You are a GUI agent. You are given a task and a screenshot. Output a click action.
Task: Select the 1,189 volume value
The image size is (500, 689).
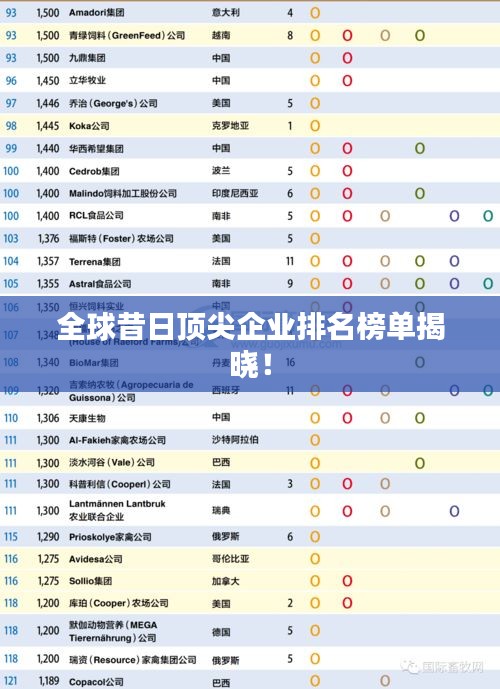(49, 681)
